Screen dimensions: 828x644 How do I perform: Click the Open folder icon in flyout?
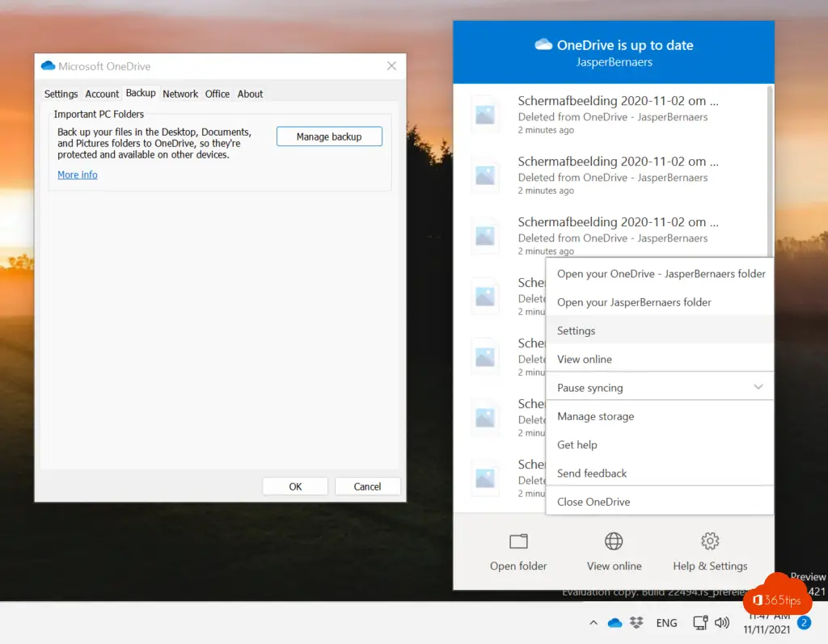pyautogui.click(x=518, y=541)
